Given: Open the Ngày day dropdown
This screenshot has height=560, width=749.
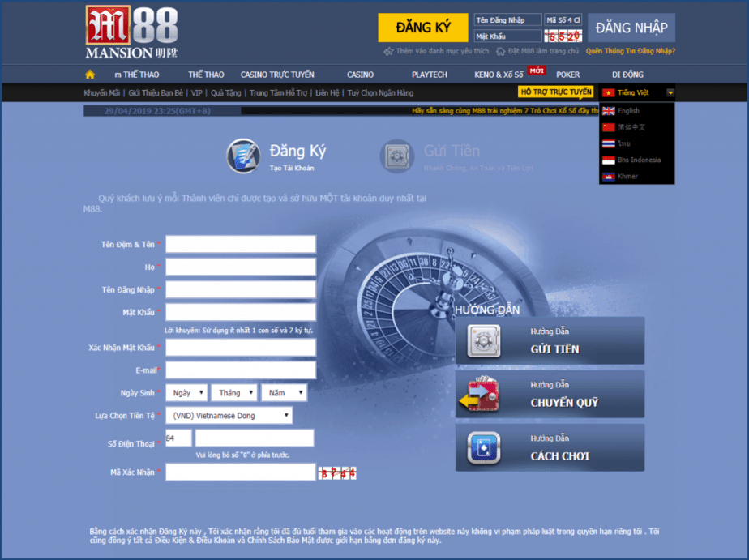Looking at the screenshot, I should tap(186, 393).
